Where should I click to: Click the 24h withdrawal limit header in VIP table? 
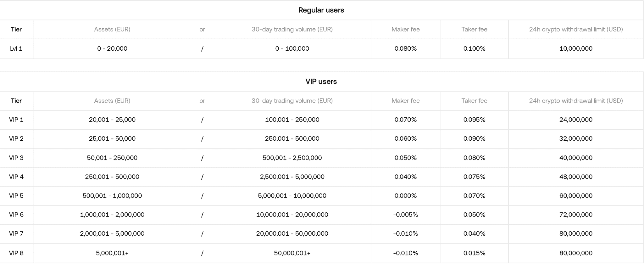576,101
